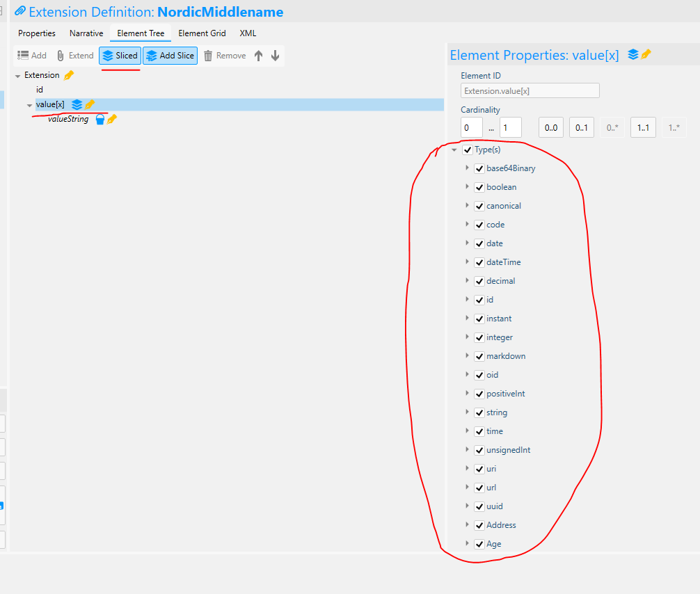
Task: Toggle the Type(s) checkbox
Action: pyautogui.click(x=468, y=150)
